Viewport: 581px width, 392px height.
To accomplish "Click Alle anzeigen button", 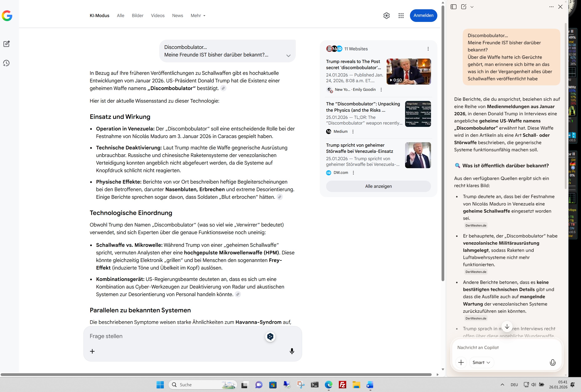I will [x=378, y=186].
